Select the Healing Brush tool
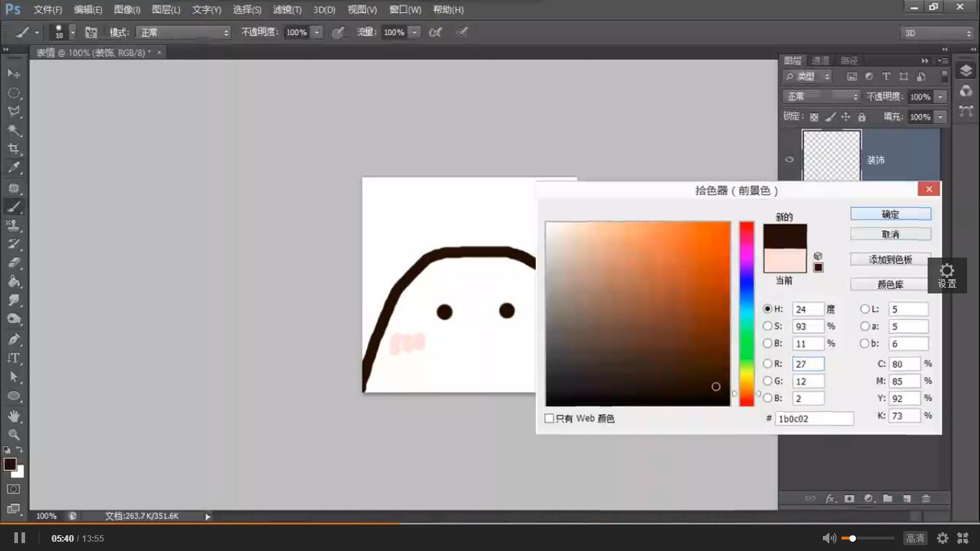Screen dimensions: 980x551 pyautogui.click(x=14, y=188)
